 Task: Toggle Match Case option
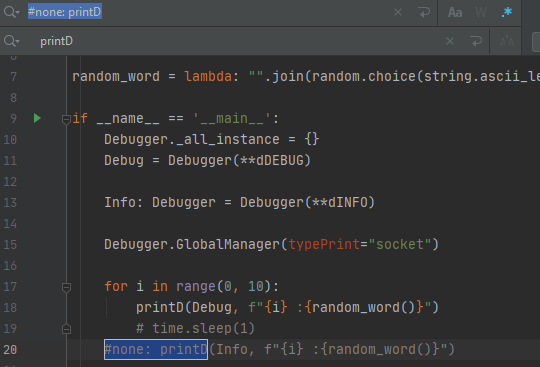click(455, 13)
